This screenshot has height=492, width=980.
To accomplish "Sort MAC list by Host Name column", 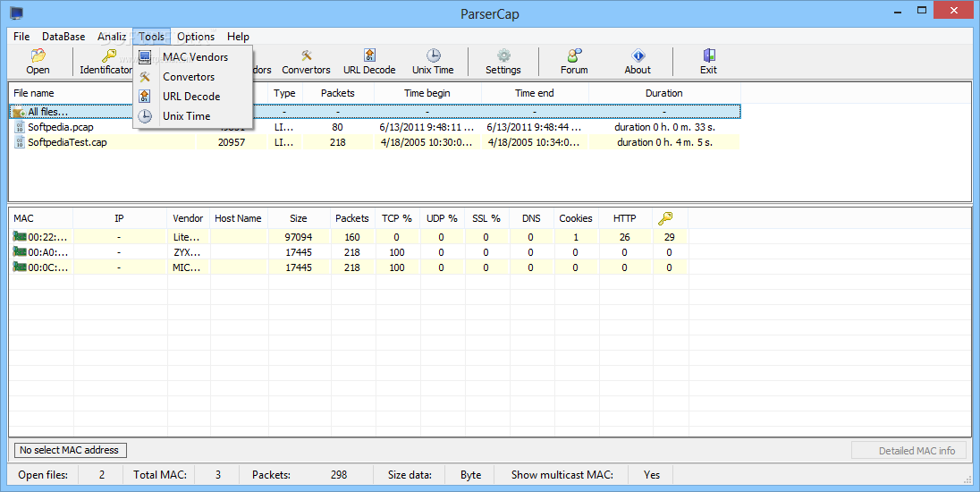I will [238, 218].
